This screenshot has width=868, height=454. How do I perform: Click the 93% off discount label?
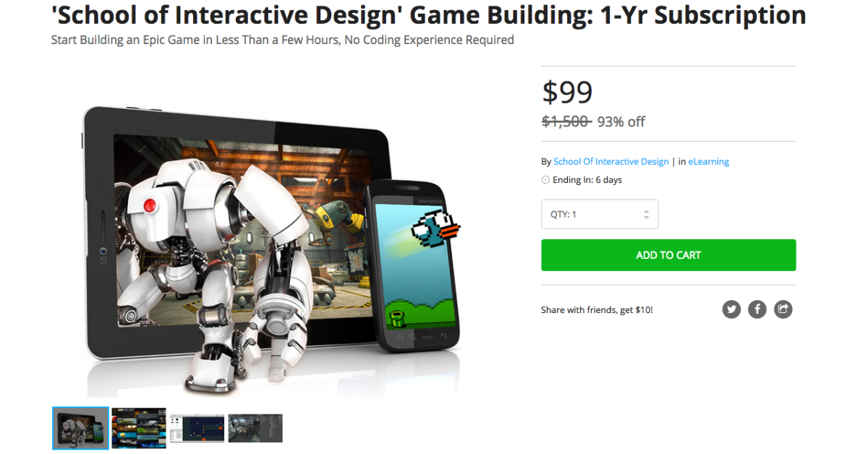(621, 121)
